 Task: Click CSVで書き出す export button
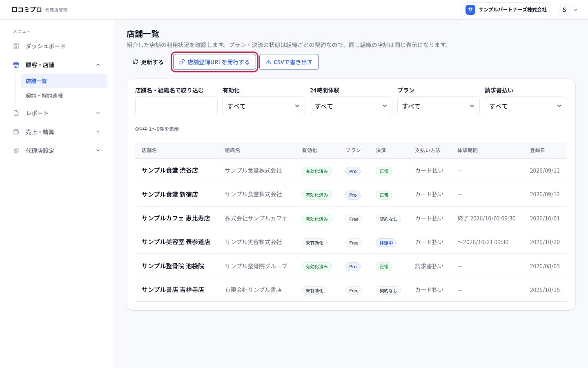289,62
